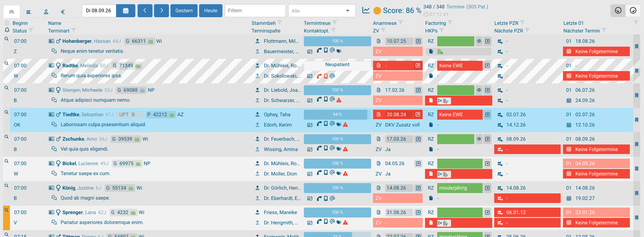The width and height of the screenshot is (644, 237).
Task: Open the Stammbeh column filter
Action: click(x=280, y=23)
